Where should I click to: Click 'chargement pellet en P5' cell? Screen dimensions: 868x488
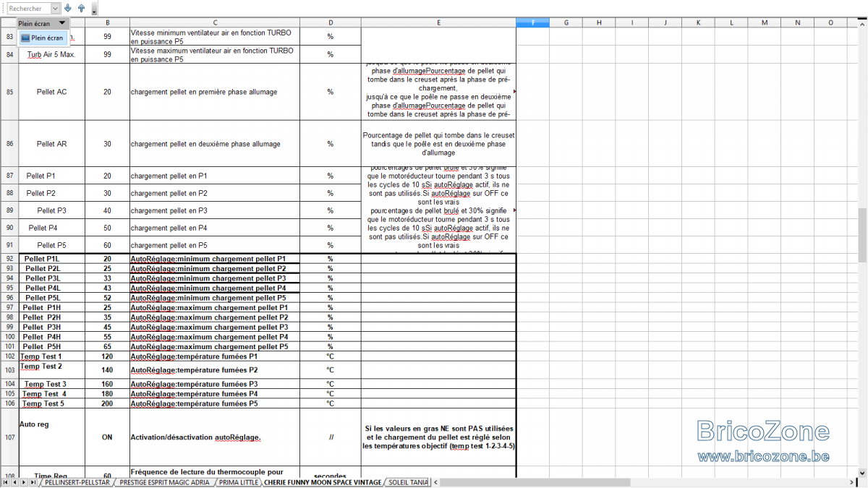pos(215,245)
